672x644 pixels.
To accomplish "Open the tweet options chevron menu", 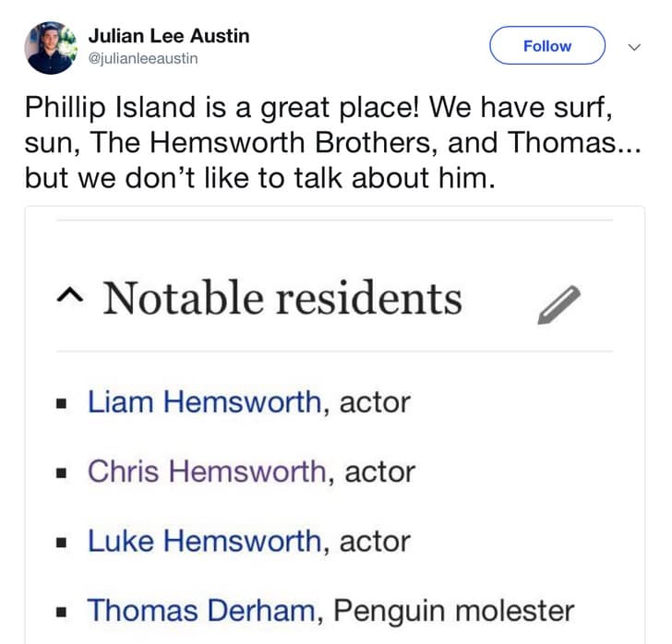I will point(634,46).
